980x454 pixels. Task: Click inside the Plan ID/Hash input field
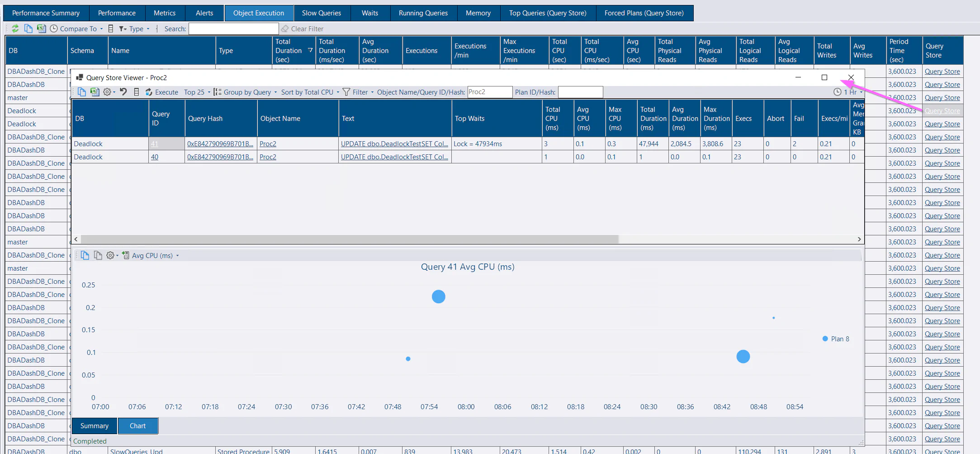click(x=581, y=92)
